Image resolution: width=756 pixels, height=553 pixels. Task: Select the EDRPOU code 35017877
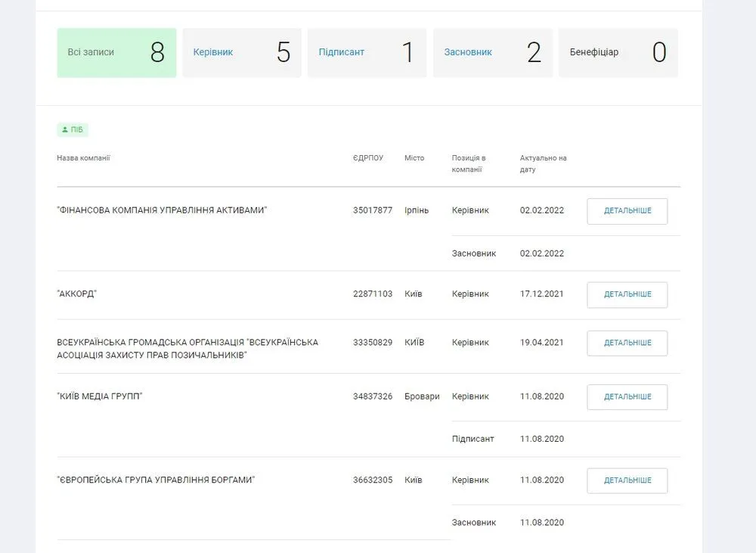coord(372,210)
